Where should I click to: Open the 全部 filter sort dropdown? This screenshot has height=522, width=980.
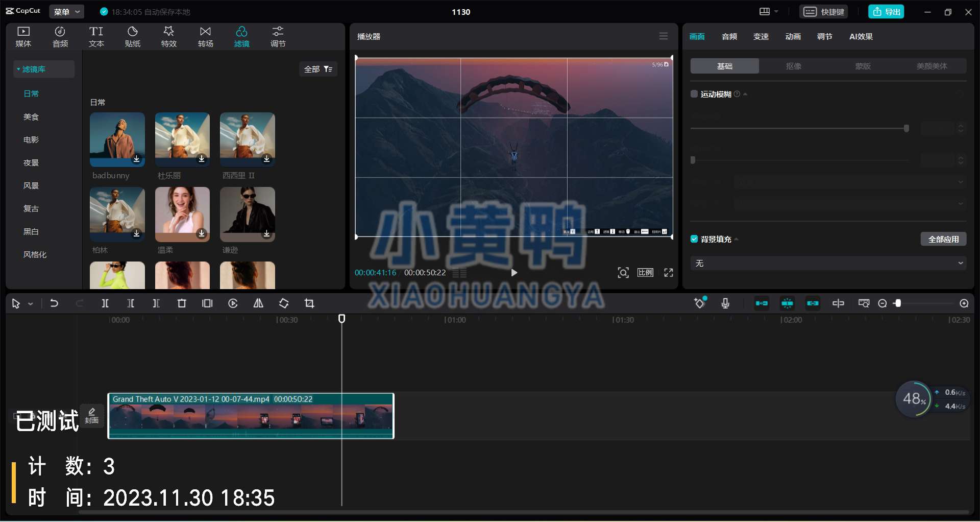click(318, 69)
